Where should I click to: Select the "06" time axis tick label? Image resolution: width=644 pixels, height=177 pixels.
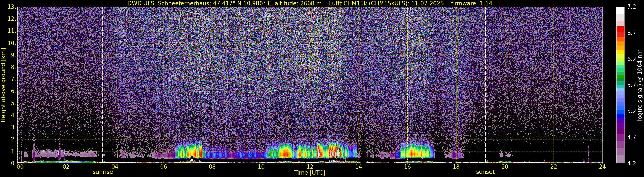(x=164, y=167)
